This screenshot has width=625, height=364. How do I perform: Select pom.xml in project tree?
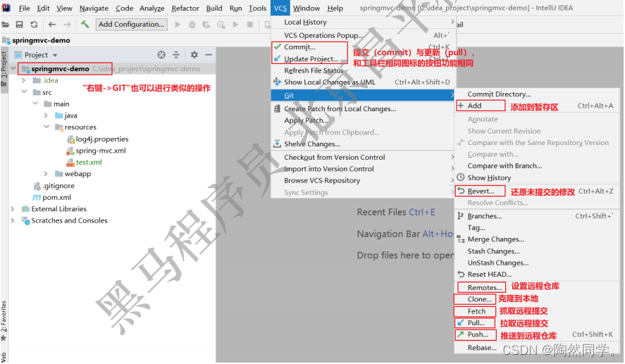[56, 197]
